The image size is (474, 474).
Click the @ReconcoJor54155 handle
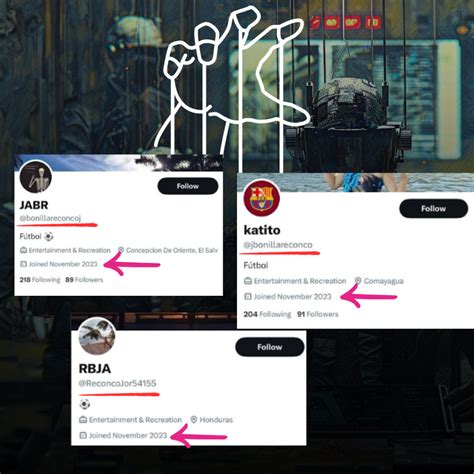[117, 383]
